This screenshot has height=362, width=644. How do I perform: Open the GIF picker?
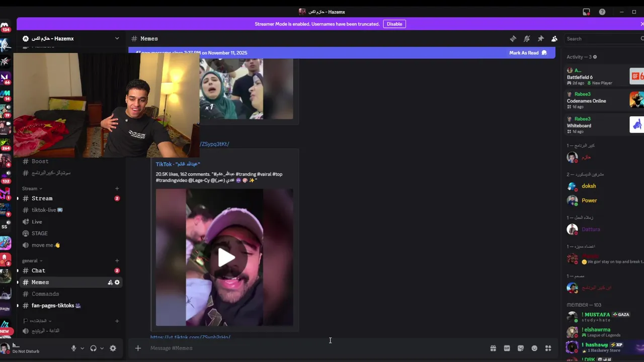point(507,348)
